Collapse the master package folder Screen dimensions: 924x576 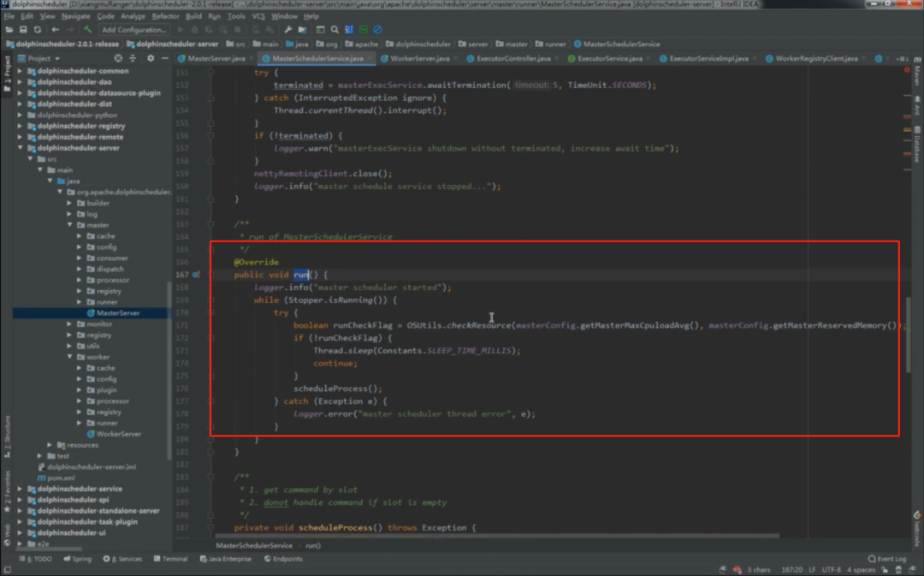tap(70, 224)
